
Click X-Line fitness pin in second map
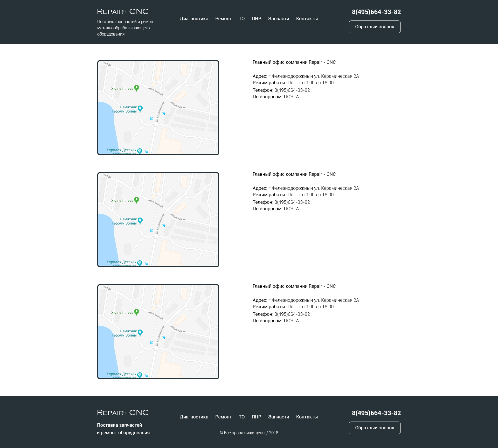(x=136, y=200)
